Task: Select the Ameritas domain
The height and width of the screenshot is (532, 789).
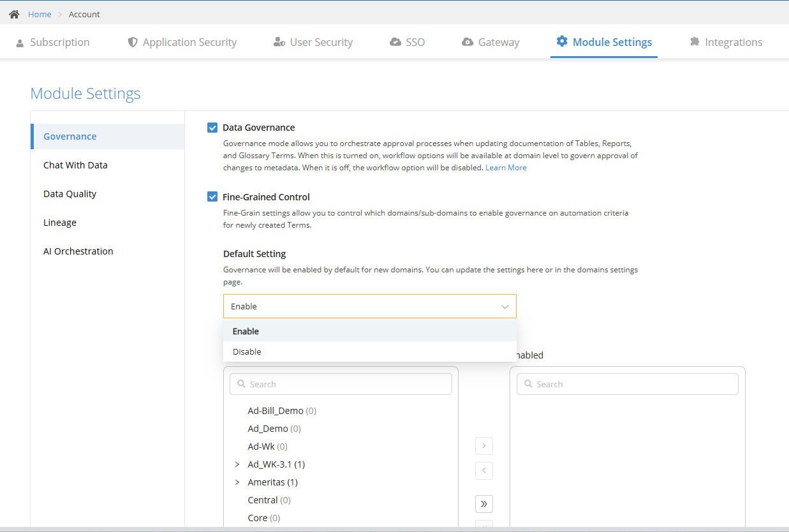Action: (x=272, y=482)
